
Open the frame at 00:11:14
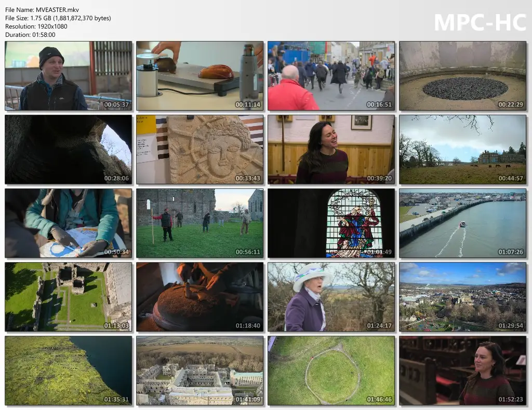tap(200, 76)
